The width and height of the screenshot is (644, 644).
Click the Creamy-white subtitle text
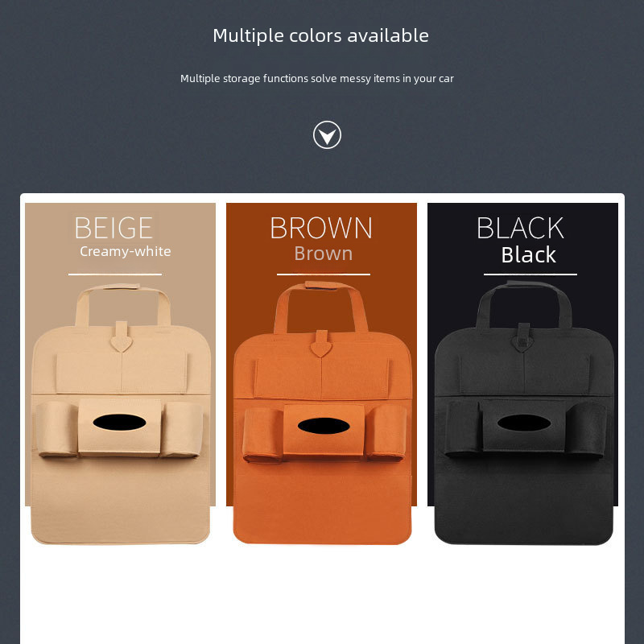tap(126, 251)
